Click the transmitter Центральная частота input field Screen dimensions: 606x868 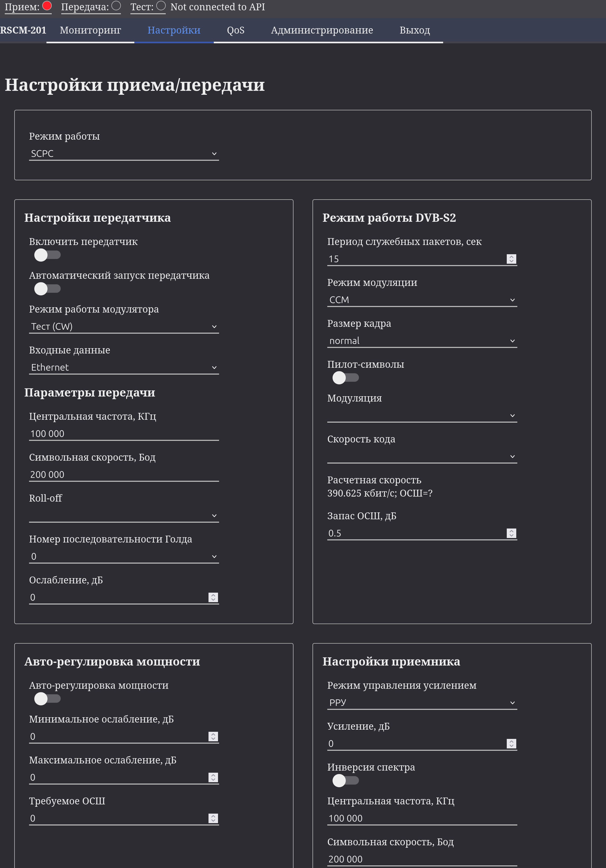[x=124, y=434]
